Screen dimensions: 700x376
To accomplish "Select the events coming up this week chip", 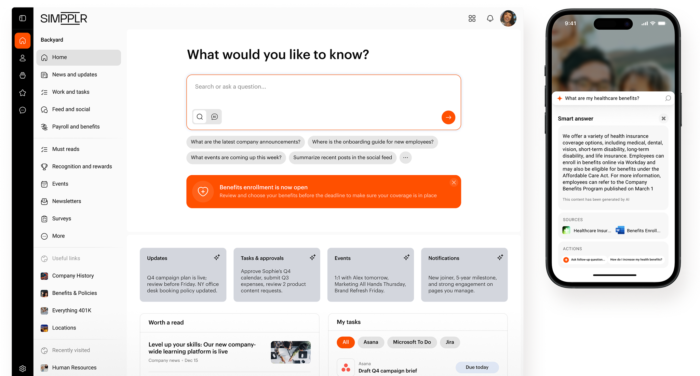I will click(236, 158).
